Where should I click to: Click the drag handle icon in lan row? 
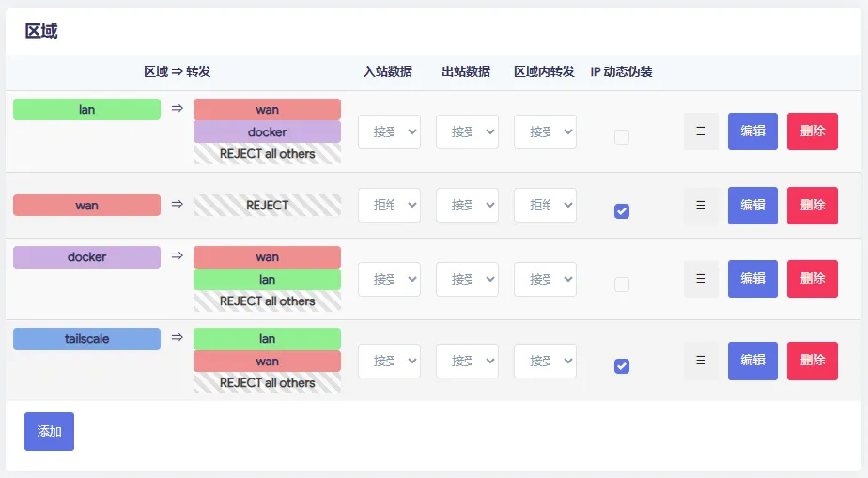click(701, 131)
